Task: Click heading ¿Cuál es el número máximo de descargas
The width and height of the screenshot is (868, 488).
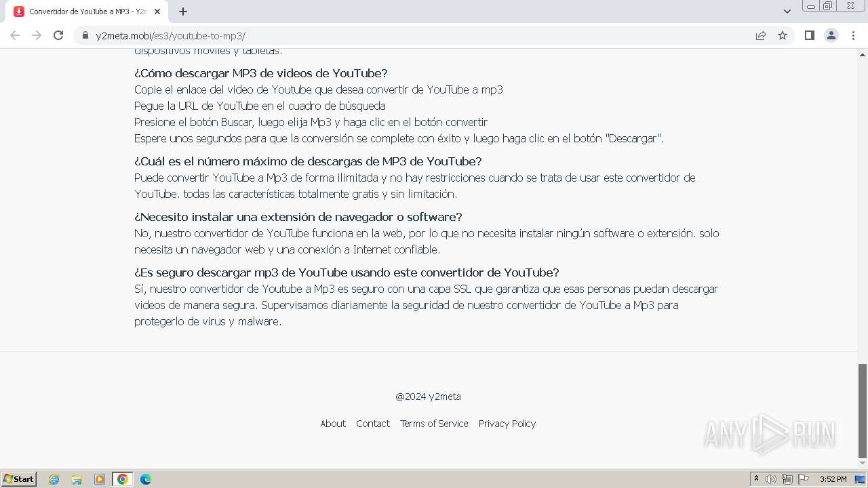Action: coord(308,161)
